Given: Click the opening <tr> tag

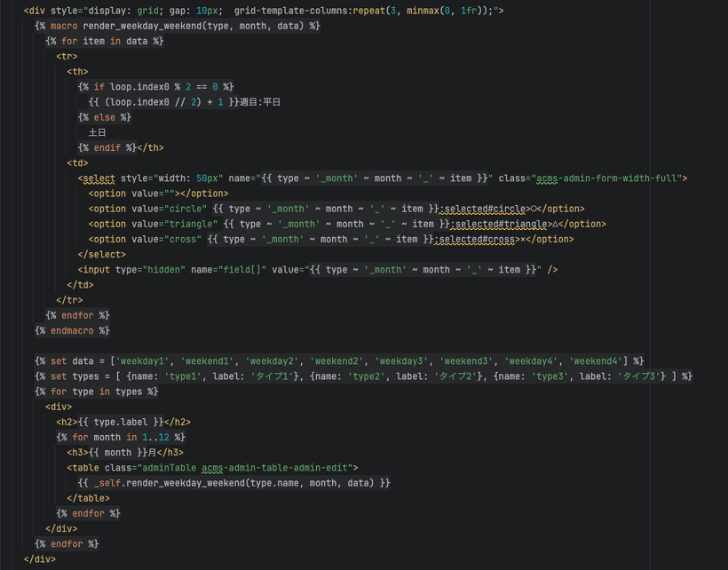Looking at the screenshot, I should pos(67,56).
